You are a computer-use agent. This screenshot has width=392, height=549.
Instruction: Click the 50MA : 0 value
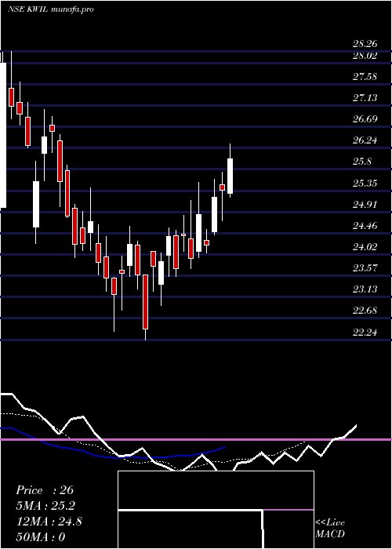click(x=41, y=536)
